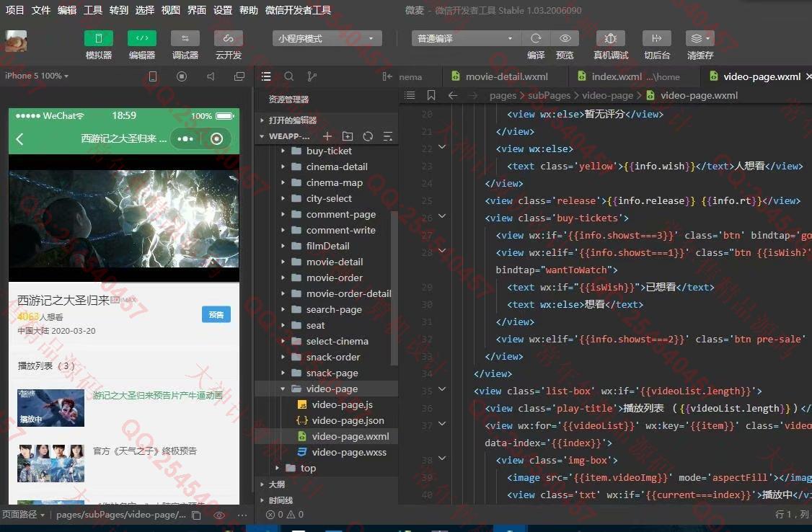Image resolution: width=812 pixels, height=532 pixels.
Task: Click the preview eye icon (预览)
Action: [565, 39]
